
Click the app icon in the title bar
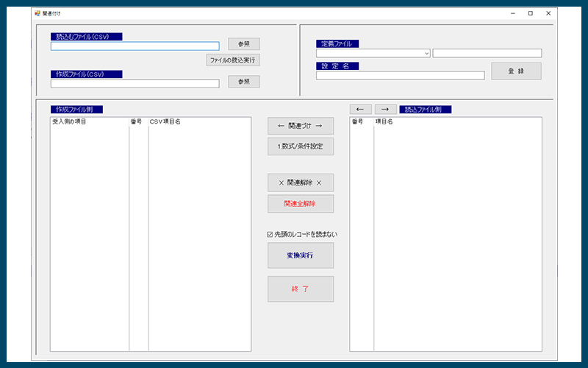(37, 13)
